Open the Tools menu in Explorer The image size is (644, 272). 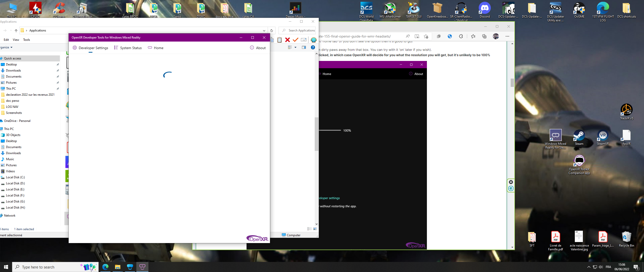click(x=26, y=40)
